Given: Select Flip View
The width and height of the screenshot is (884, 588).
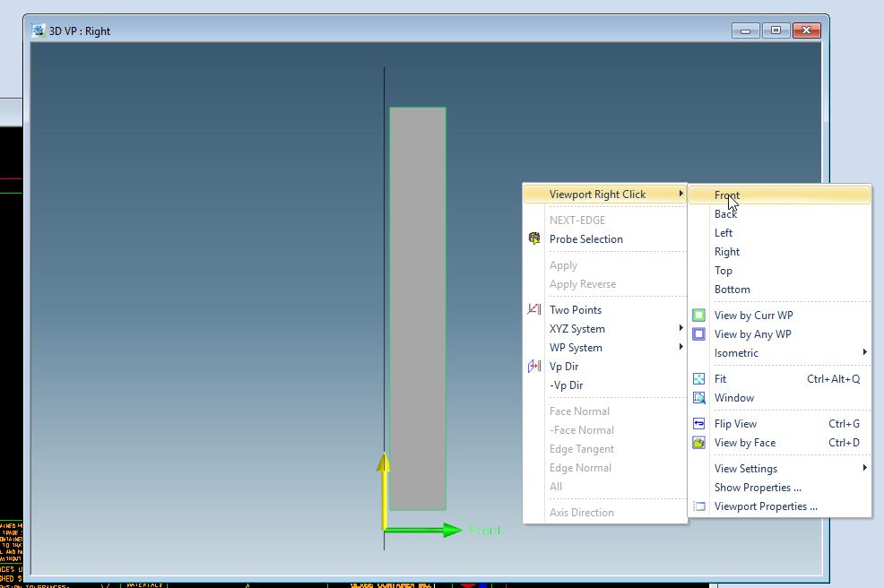Looking at the screenshot, I should point(780,423).
